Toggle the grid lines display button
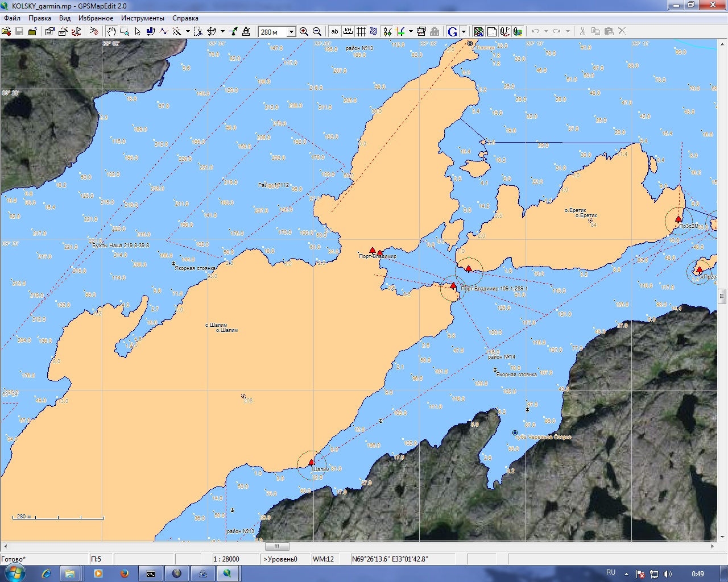728x582 pixels. pyautogui.click(x=361, y=32)
